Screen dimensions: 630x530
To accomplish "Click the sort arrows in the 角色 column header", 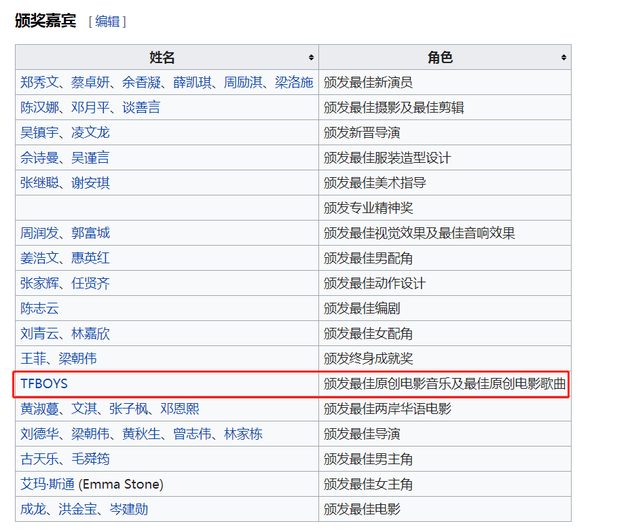I will (563, 58).
